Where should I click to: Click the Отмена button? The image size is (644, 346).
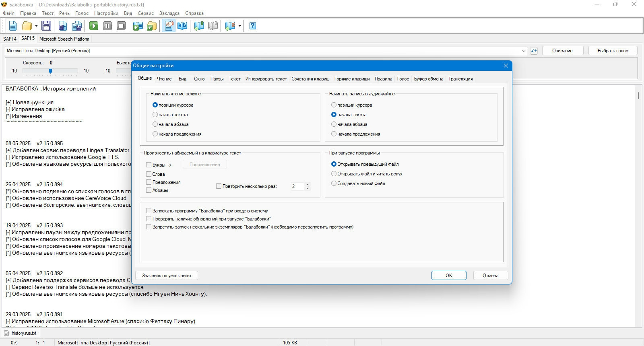[490, 276]
